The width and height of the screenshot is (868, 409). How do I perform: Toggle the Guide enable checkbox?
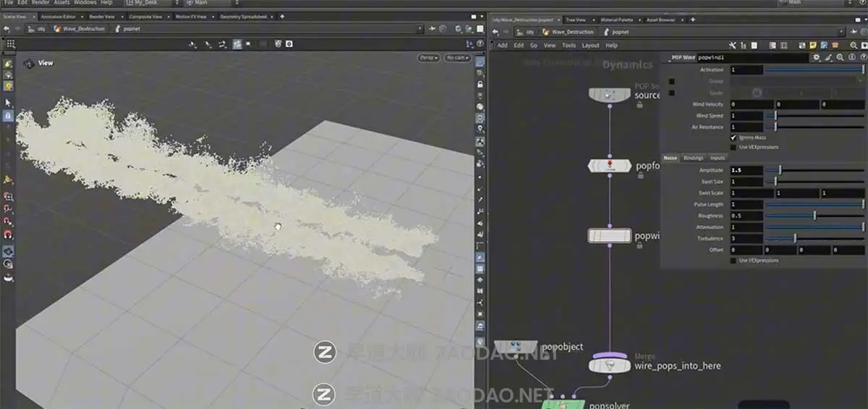pos(671,93)
